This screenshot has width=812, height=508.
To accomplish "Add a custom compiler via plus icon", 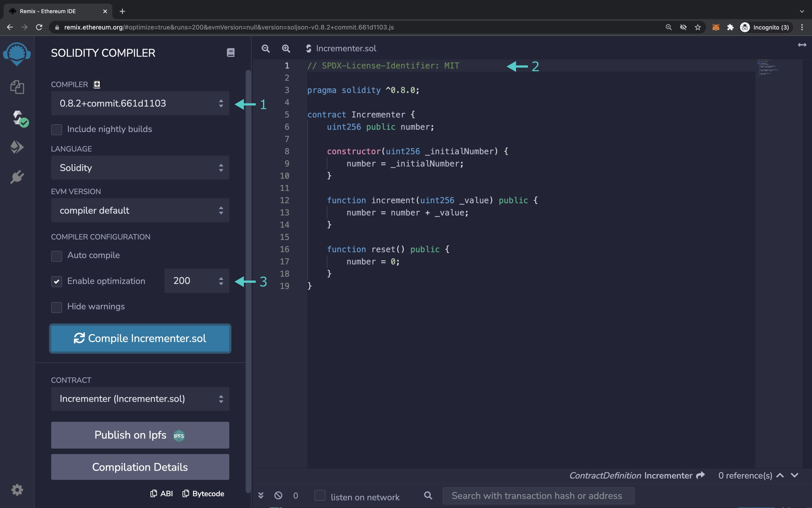I will 97,84.
